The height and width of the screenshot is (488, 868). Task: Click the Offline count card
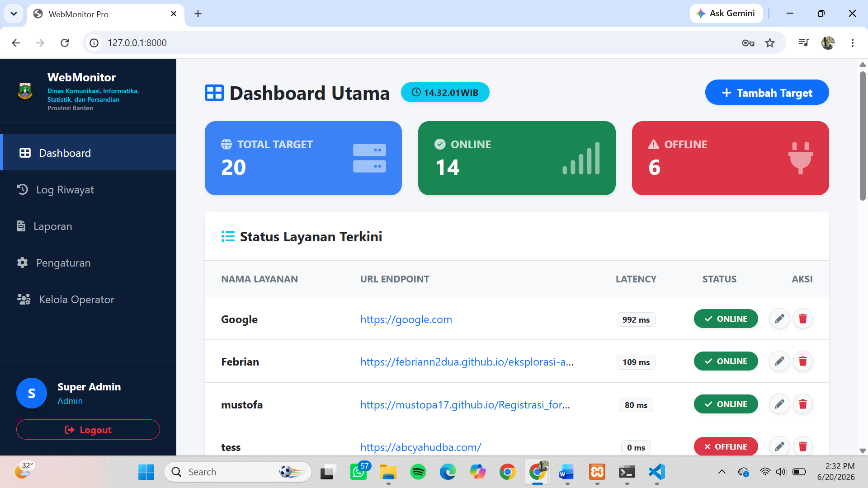tap(730, 158)
